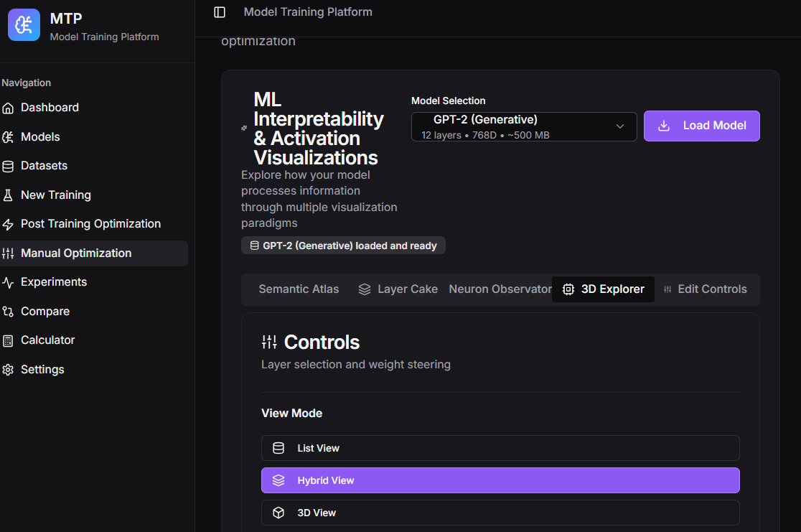
Task: Click the MTP brain logo icon
Action: pos(24,25)
